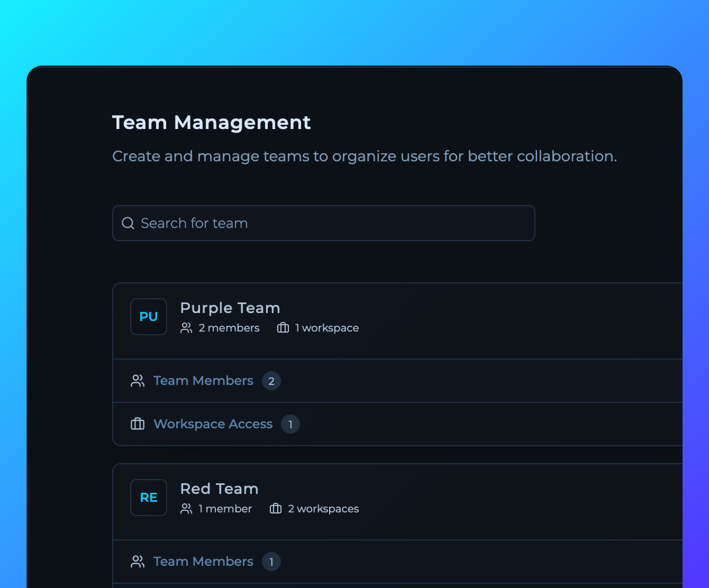Click the 1 workspace text
The image size is (709, 588).
click(327, 328)
